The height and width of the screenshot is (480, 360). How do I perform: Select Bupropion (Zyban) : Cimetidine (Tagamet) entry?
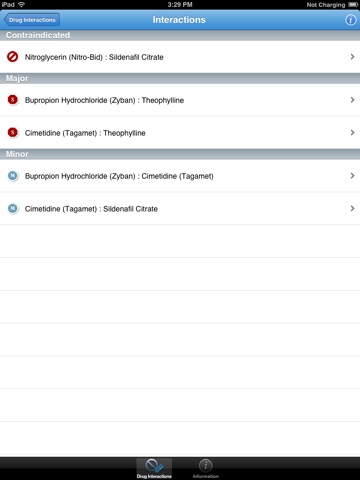click(180, 176)
